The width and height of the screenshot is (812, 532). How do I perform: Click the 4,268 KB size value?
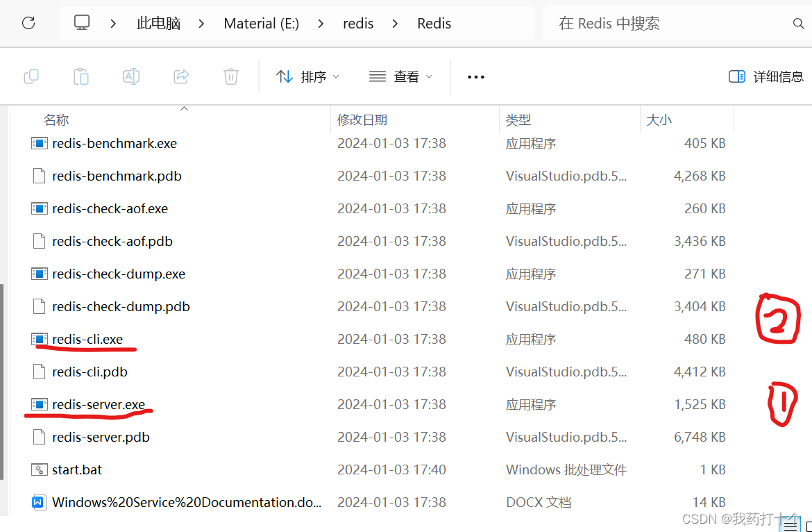700,176
